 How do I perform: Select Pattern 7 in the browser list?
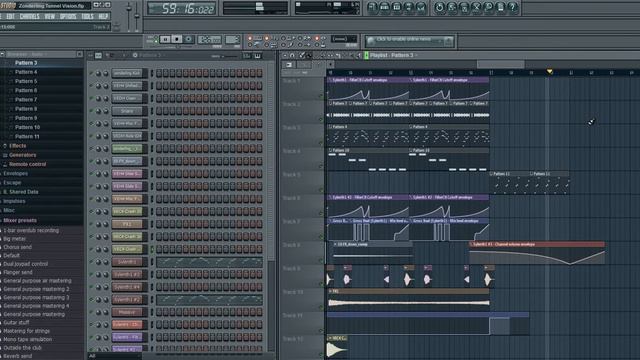(x=26, y=100)
